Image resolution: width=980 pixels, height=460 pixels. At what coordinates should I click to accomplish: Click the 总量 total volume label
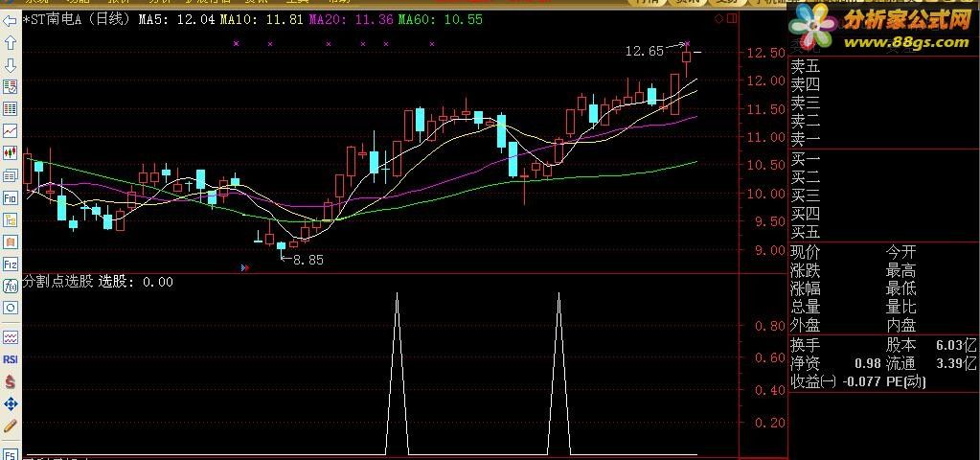(x=806, y=307)
